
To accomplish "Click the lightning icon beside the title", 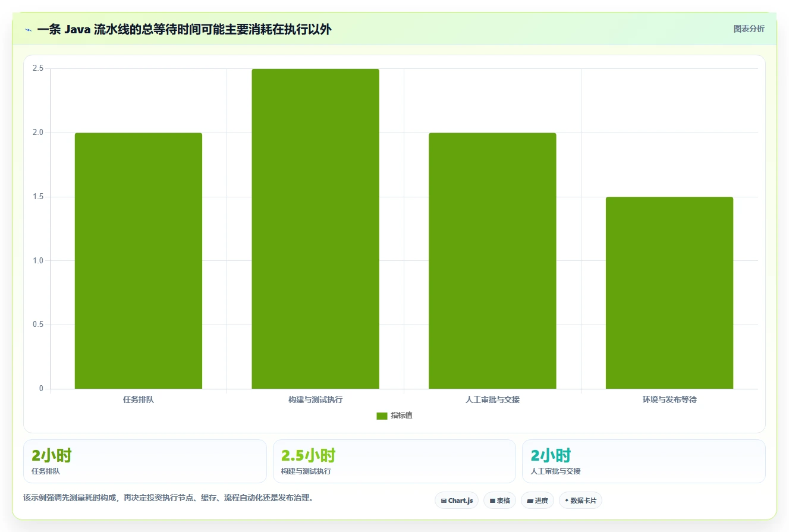I will [x=28, y=30].
